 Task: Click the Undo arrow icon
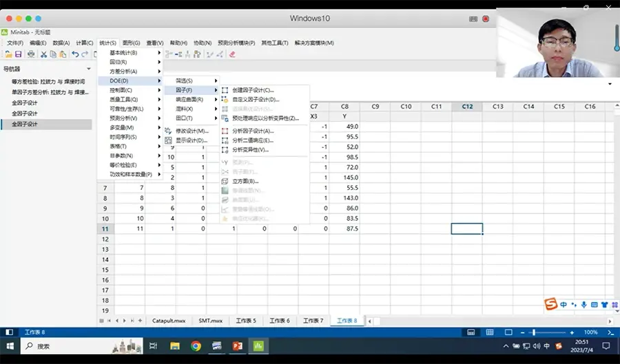pos(75,54)
